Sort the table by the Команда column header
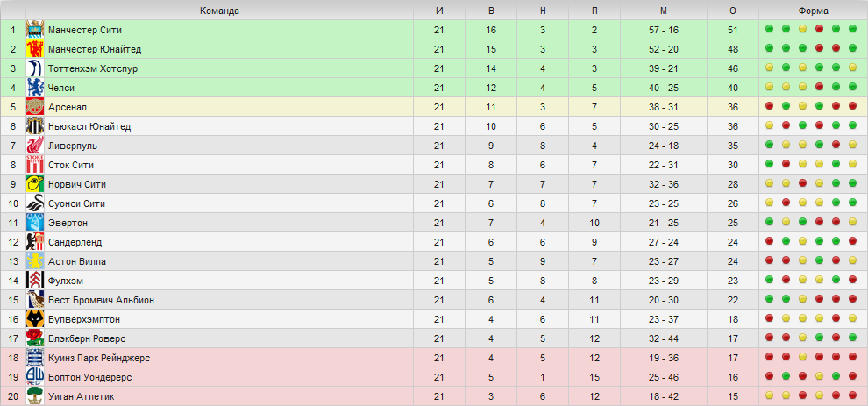 pyautogui.click(x=220, y=11)
